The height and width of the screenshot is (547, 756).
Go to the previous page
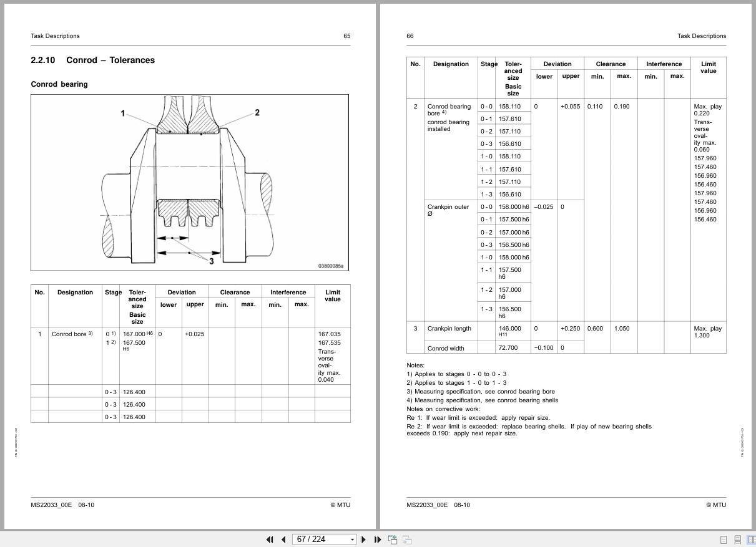pos(283,540)
